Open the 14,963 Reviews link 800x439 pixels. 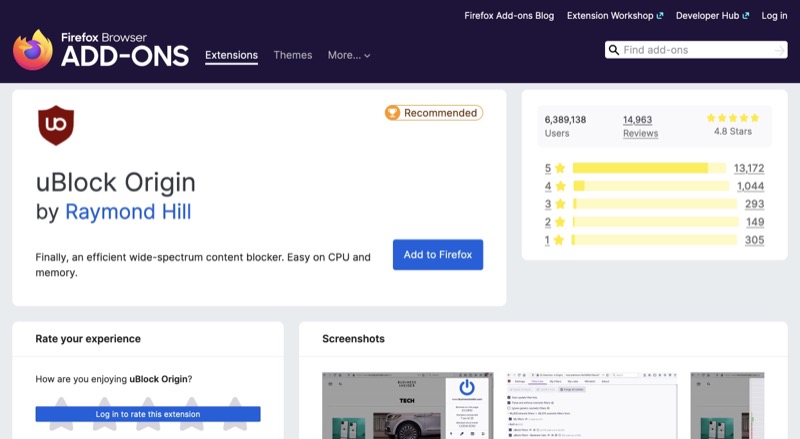[x=640, y=126]
